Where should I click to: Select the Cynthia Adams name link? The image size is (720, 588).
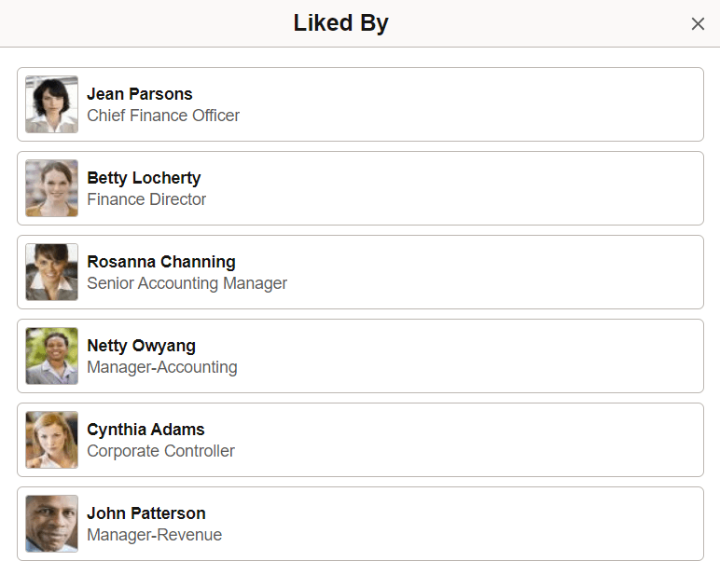(x=145, y=430)
